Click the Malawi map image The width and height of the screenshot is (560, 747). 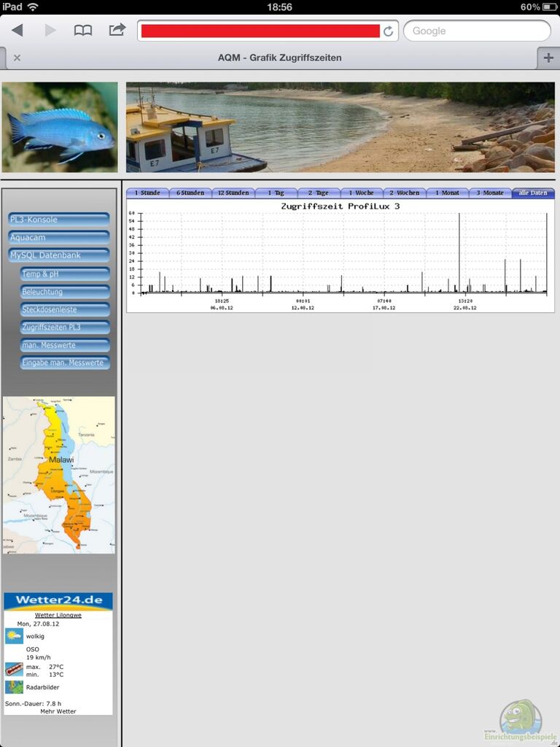58,475
